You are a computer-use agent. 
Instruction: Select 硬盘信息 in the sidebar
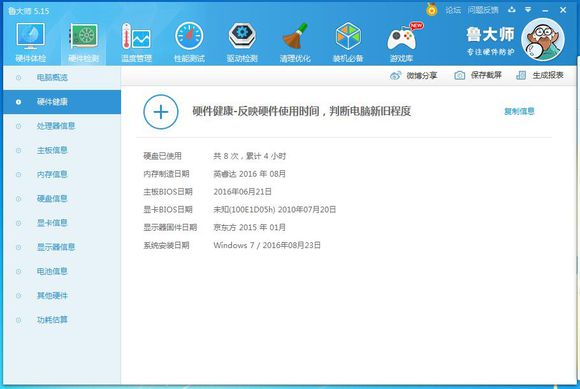pyautogui.click(x=62, y=199)
